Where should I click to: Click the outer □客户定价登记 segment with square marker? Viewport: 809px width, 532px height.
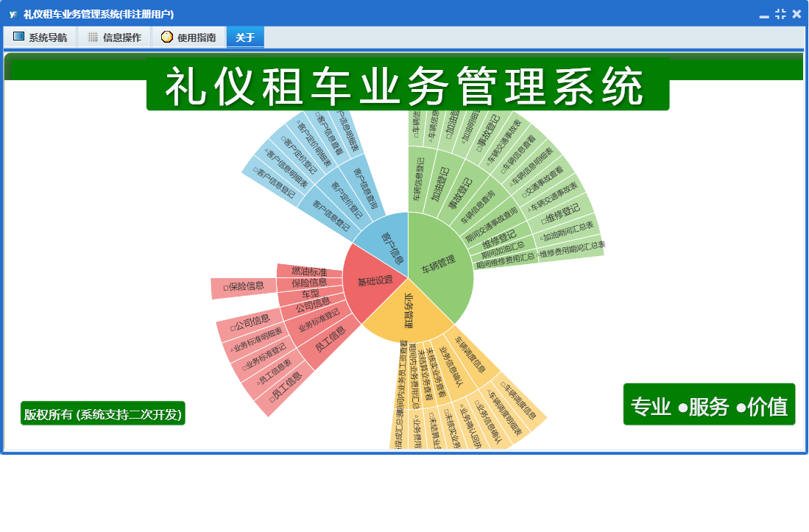299,155
